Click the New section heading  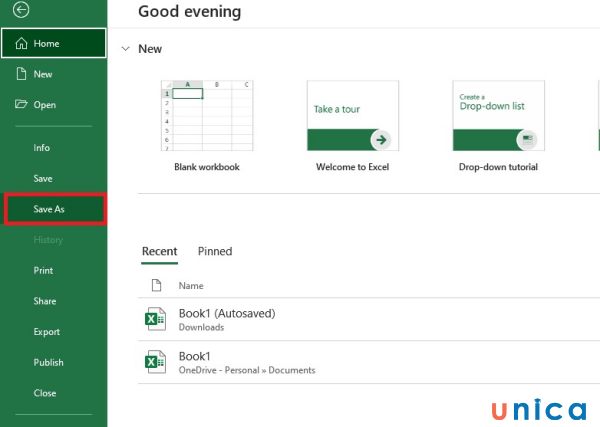[x=150, y=49]
